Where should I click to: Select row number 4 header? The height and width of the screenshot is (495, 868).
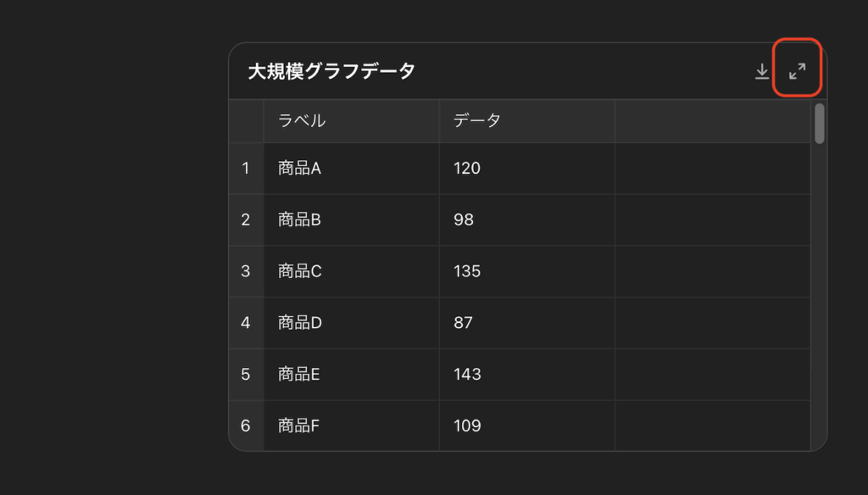[x=246, y=323]
